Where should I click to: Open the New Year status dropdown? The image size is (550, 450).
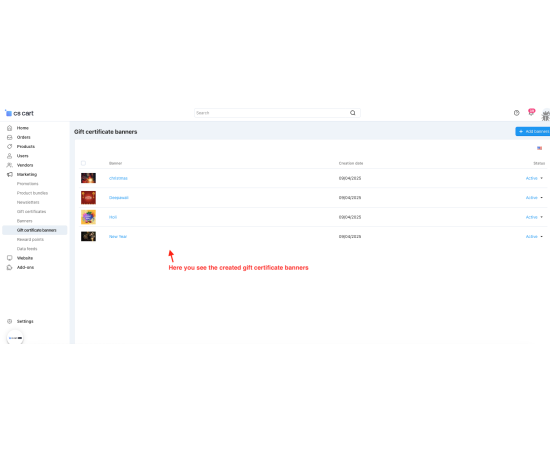pos(534,237)
